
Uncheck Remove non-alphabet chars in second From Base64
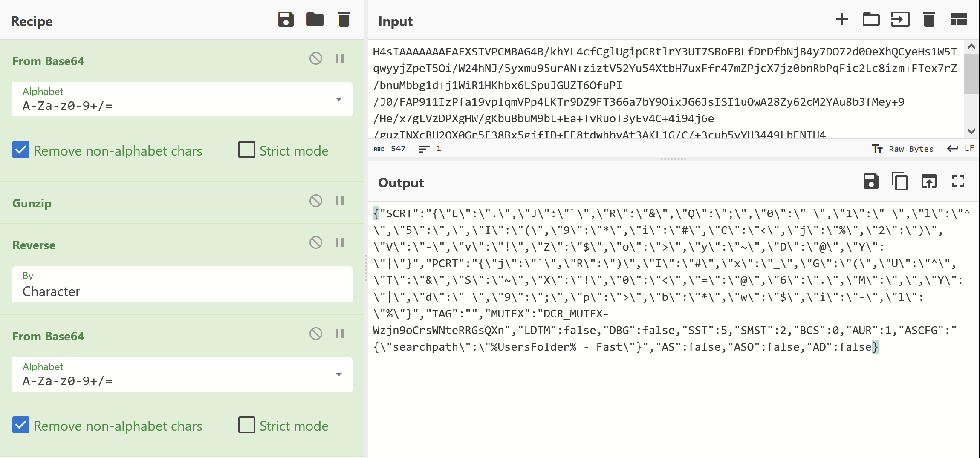point(20,425)
